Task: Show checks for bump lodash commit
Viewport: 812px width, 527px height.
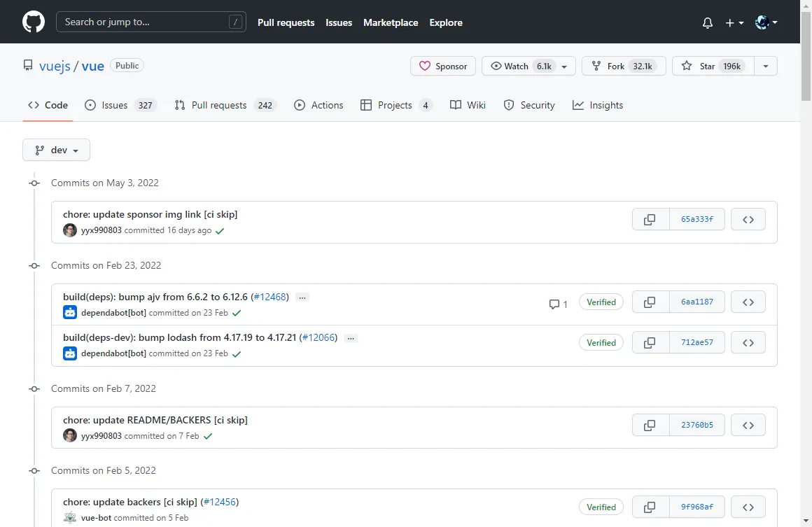Action: pyautogui.click(x=237, y=354)
